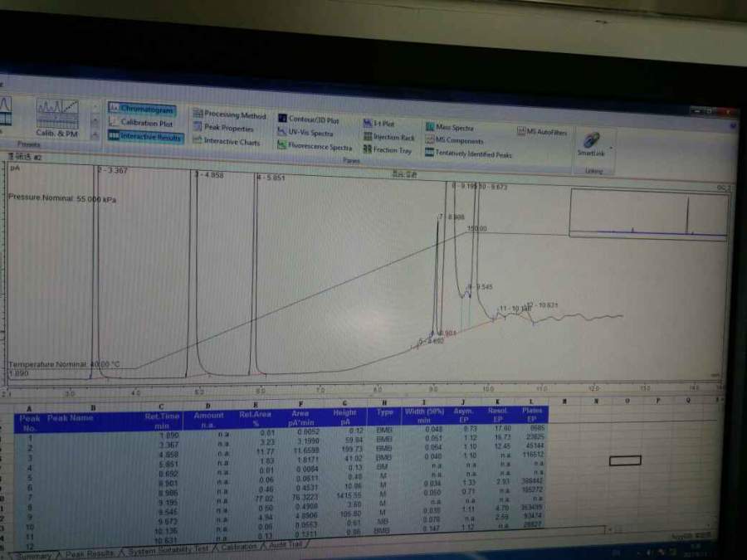Viewport: 747px width, 560px height.
Task: Show the UV-Vis Spectra pane
Action: [x=305, y=133]
